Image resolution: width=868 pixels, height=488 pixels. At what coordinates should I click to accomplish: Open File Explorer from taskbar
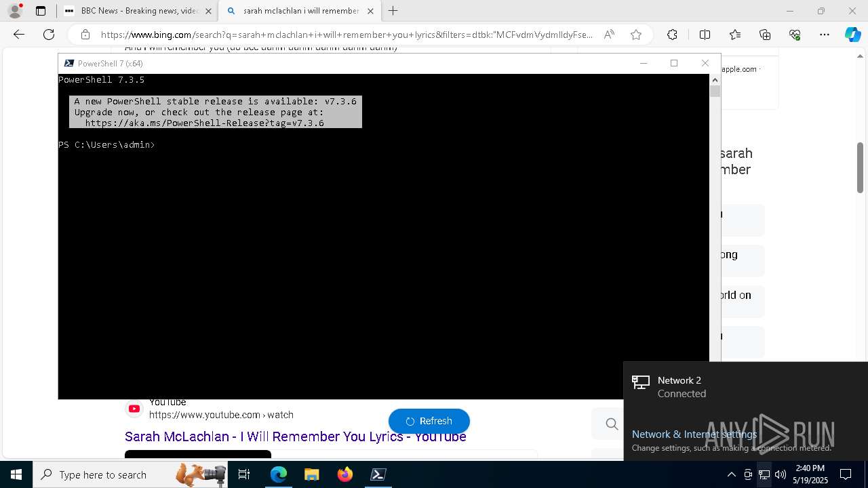311,474
